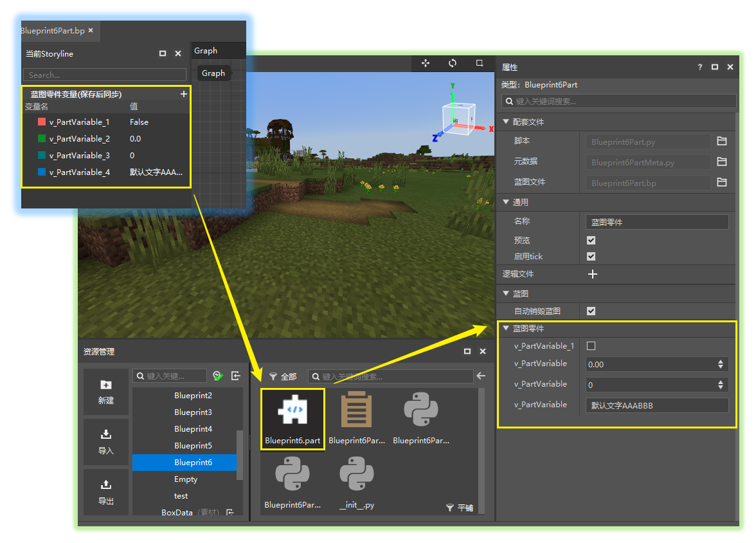Click the icon beside BoxData tree item

[x=230, y=513]
